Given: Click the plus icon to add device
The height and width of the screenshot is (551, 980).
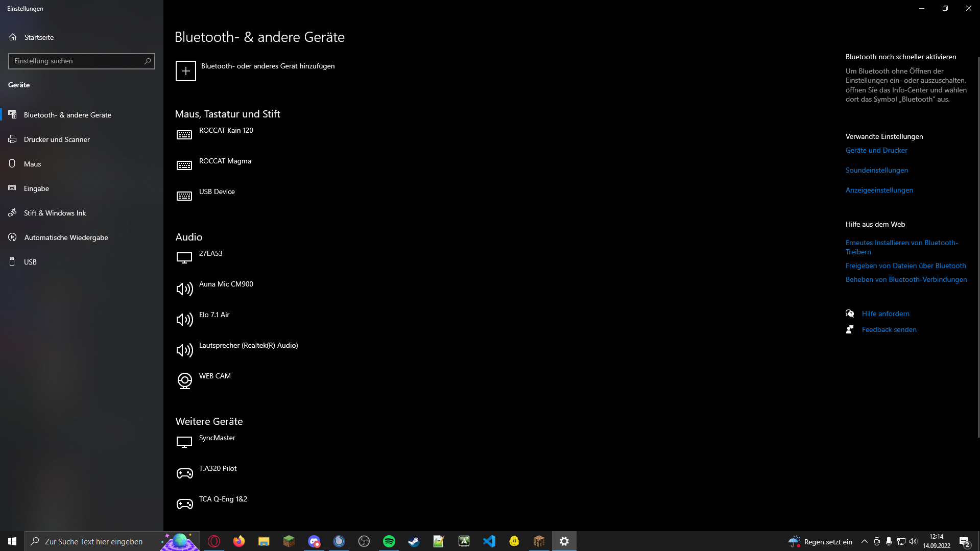Looking at the screenshot, I should click(186, 71).
